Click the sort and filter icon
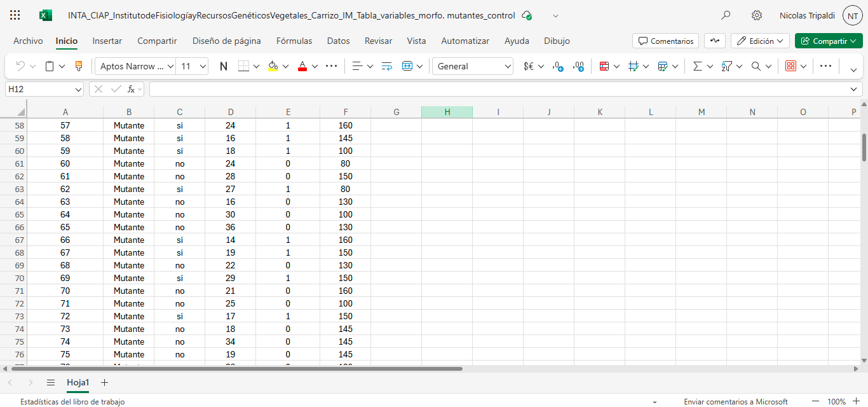 click(x=728, y=66)
